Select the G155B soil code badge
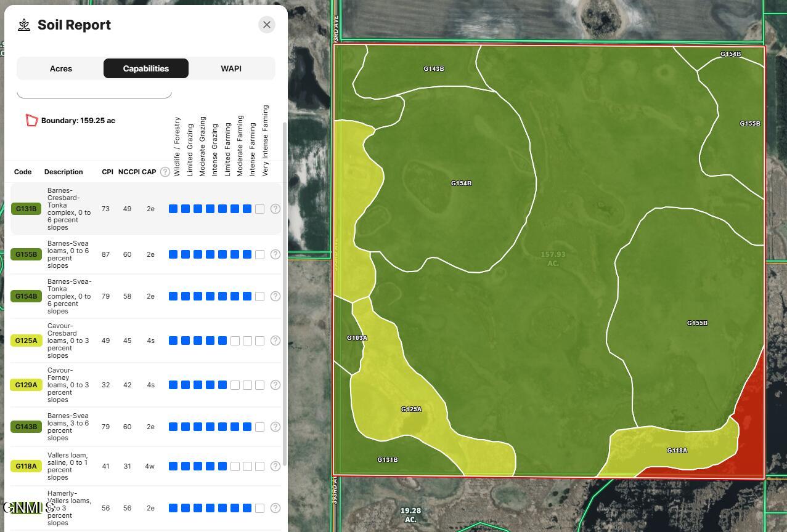Screen dimensions: 787x532 pos(26,254)
